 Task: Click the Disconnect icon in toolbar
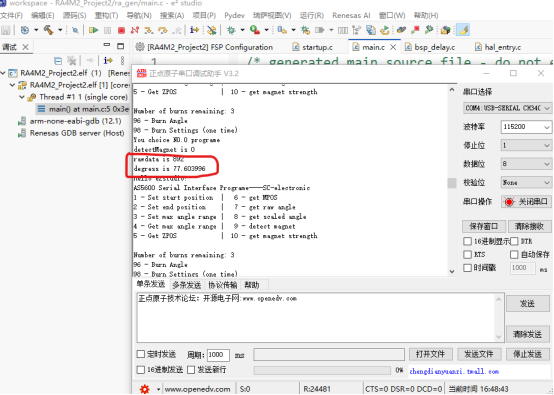135,30
